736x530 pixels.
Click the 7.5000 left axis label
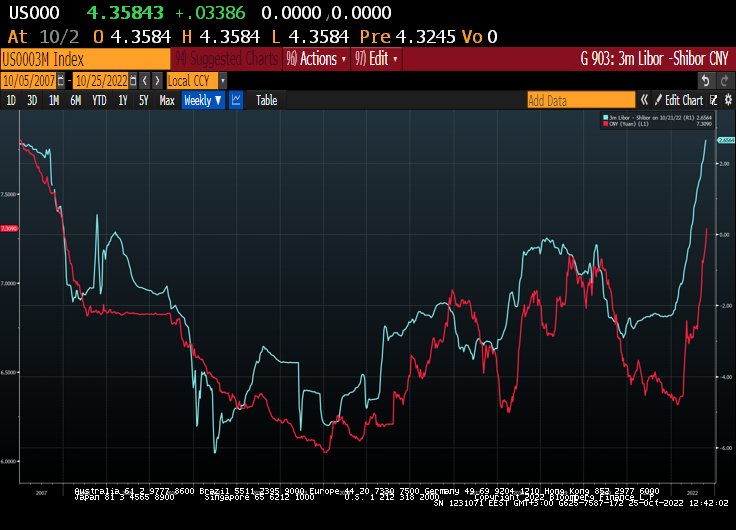click(x=9, y=194)
